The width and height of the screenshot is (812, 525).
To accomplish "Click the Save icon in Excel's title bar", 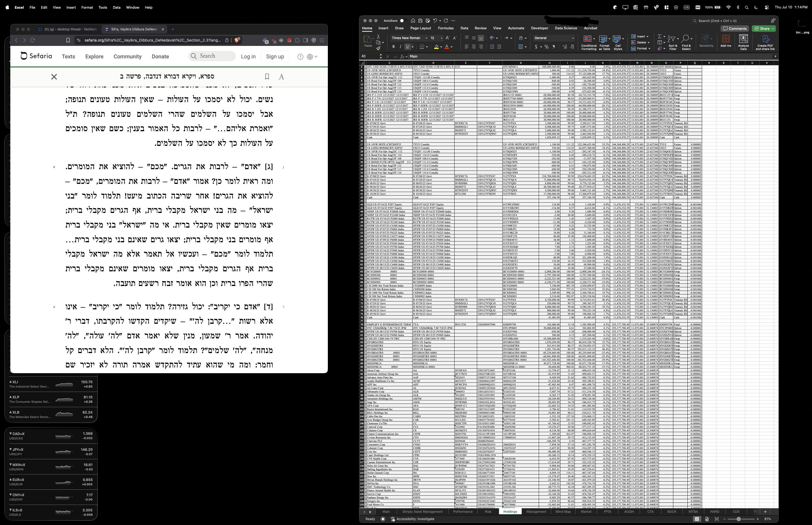I will [420, 20].
